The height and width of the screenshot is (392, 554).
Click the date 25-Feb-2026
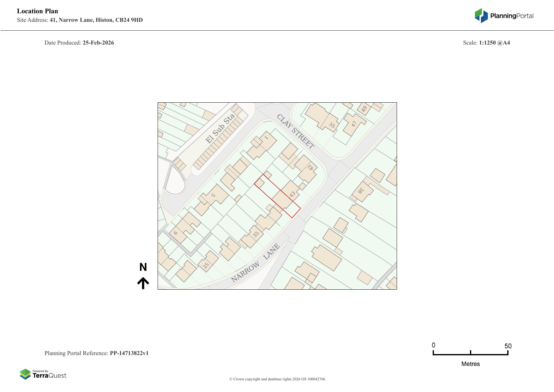98,43
